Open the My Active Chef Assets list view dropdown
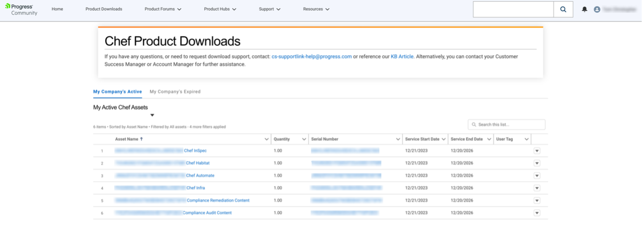 152,115
